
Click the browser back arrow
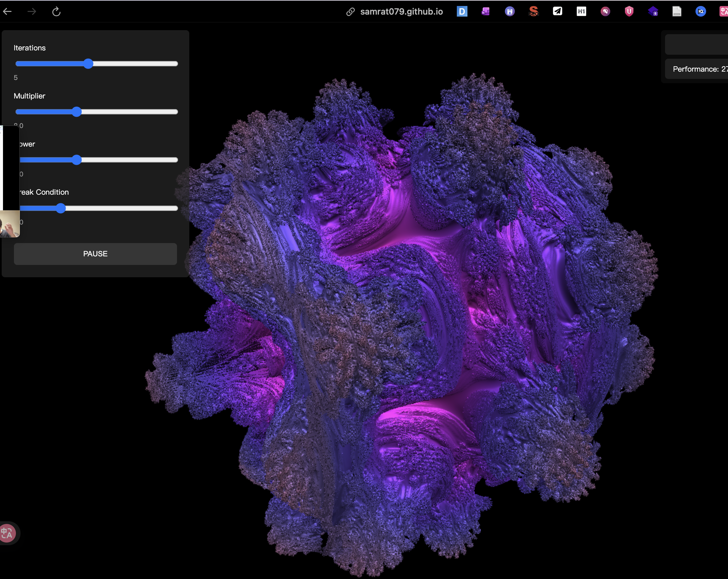click(7, 12)
